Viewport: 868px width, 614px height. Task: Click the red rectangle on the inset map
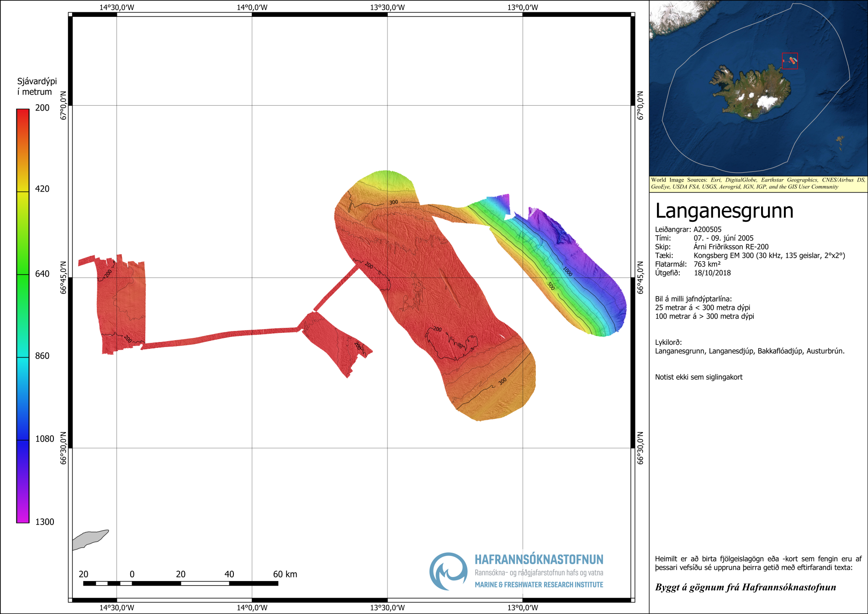[x=789, y=61]
